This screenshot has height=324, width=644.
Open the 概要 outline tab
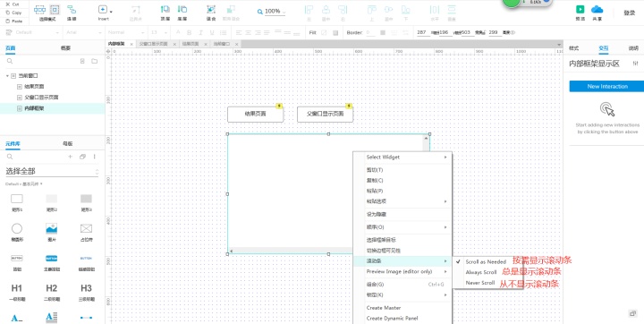[65, 48]
